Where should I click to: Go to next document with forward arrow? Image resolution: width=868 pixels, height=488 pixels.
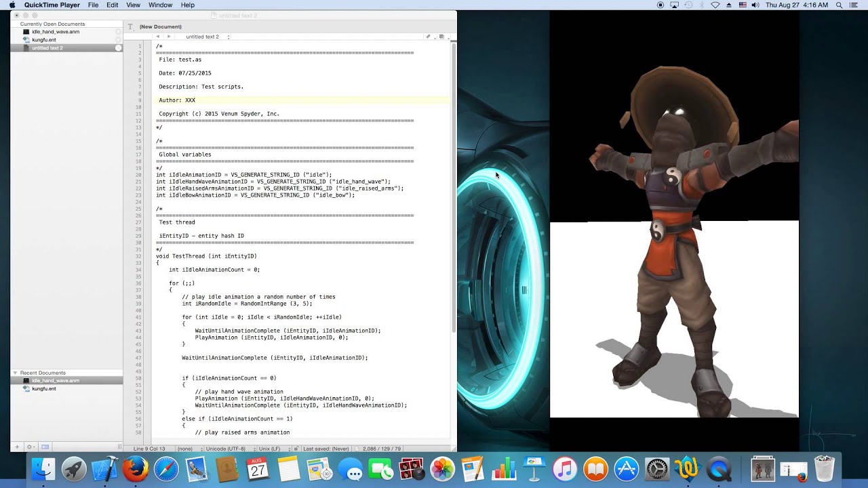pyautogui.click(x=169, y=37)
